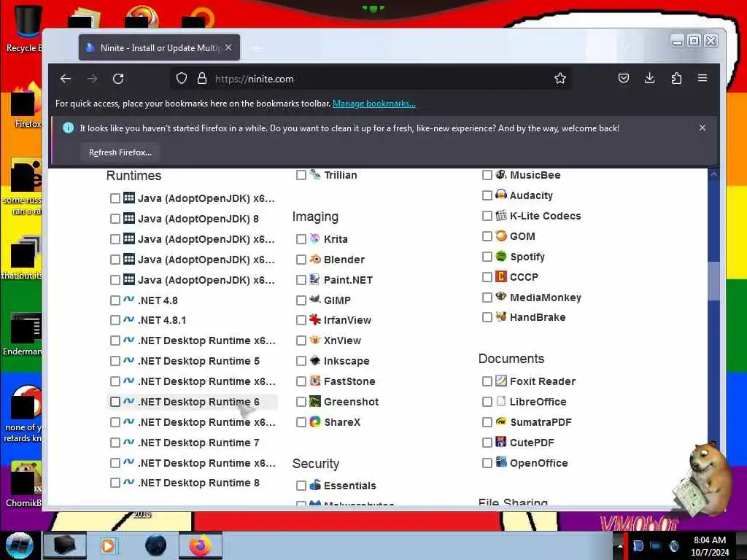Tick the .NET Desktop Runtime 5 checkbox
This screenshot has width=747, height=560.
(x=115, y=361)
